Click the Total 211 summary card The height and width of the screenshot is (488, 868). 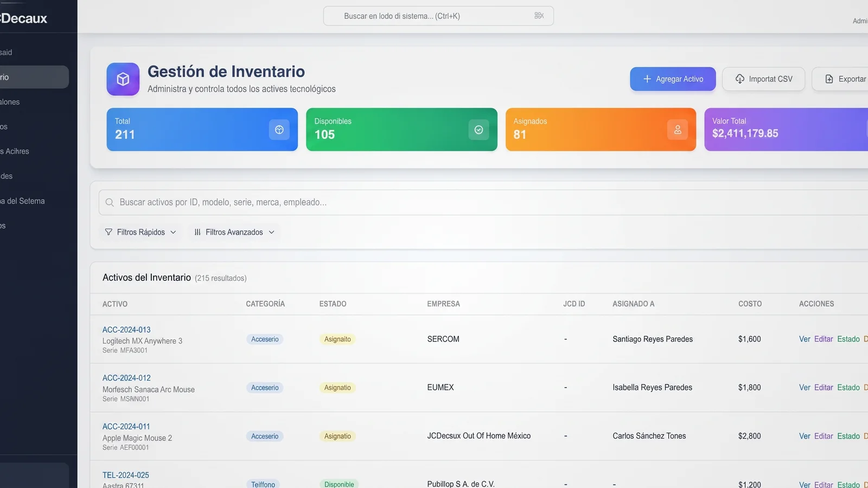[202, 130]
